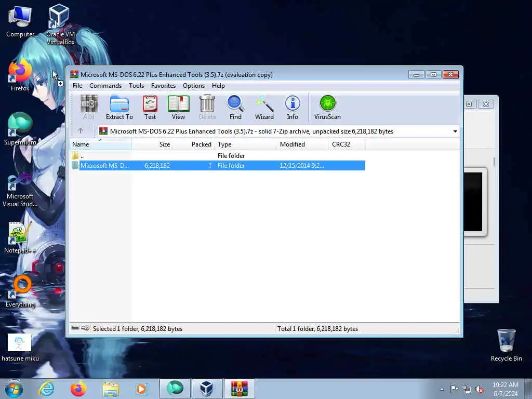This screenshot has width=532, height=399.
Task: Click the Add archive toolbar icon
Action: point(88,107)
